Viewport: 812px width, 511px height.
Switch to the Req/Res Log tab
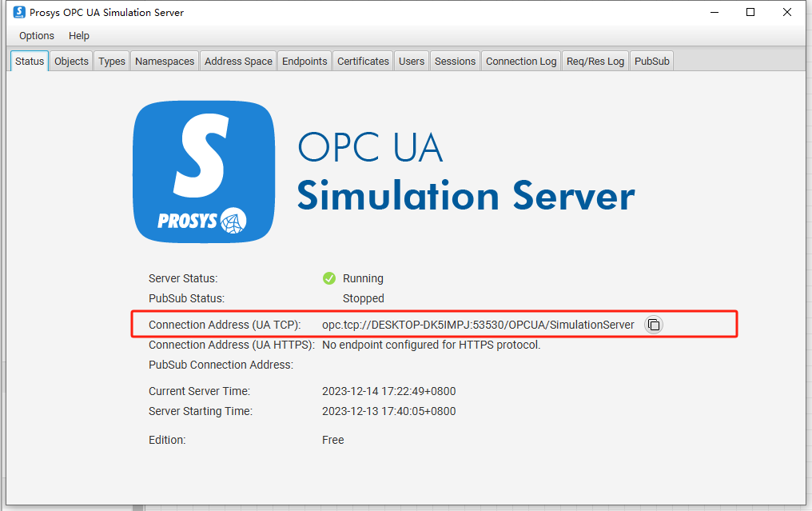coord(595,62)
